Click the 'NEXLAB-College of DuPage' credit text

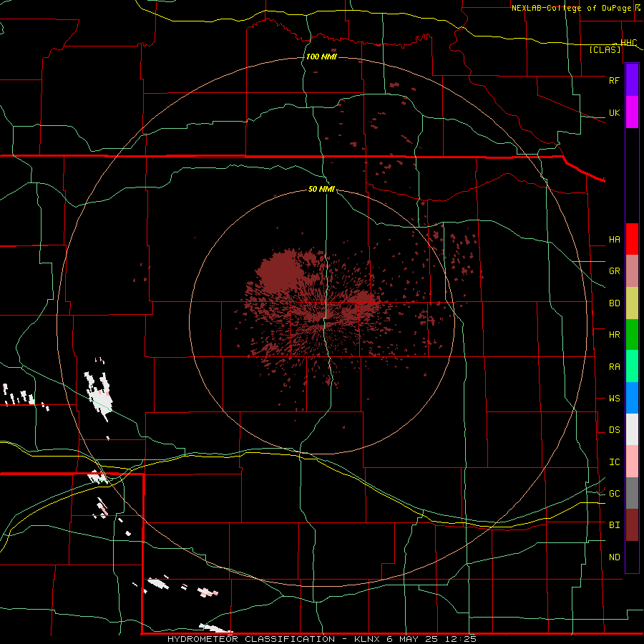(571, 8)
